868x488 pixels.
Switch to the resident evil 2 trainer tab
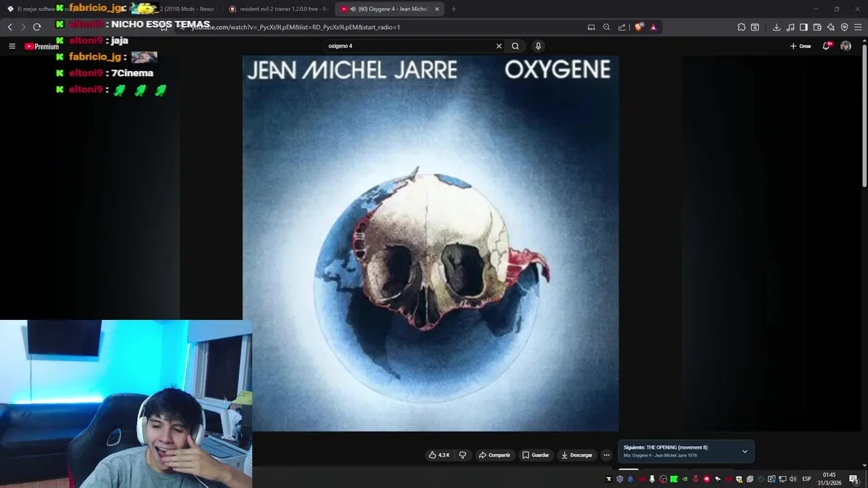point(279,9)
